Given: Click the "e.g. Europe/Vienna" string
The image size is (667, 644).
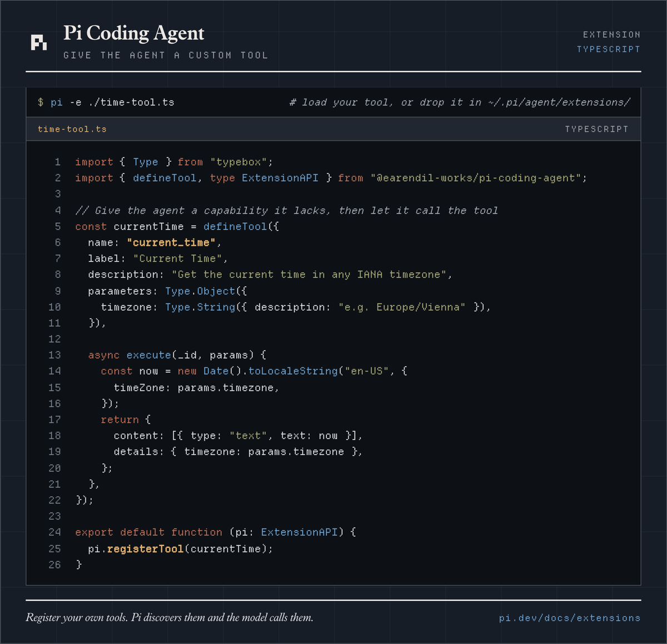Looking at the screenshot, I should click(x=402, y=307).
